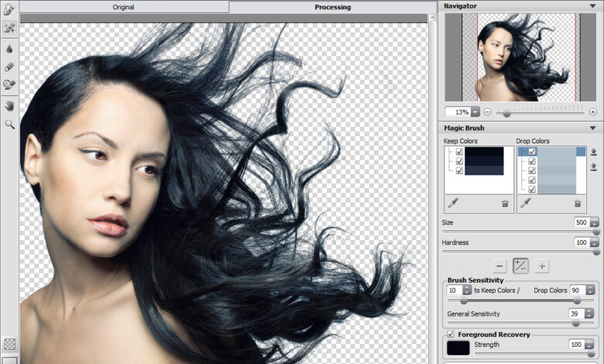Viewport: 604px width, 364px height.
Task: Open the 13% zoom level dropdown
Action: 475,112
